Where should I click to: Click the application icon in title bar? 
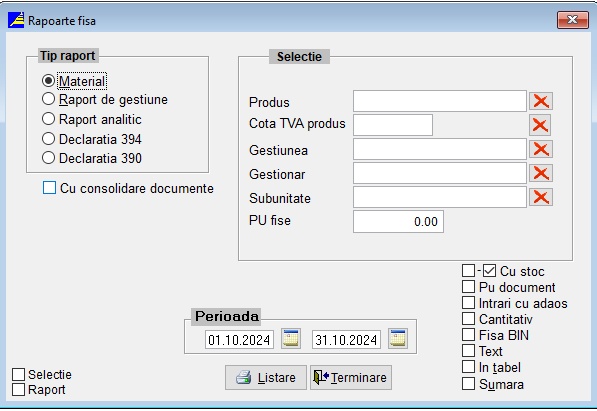click(x=16, y=20)
